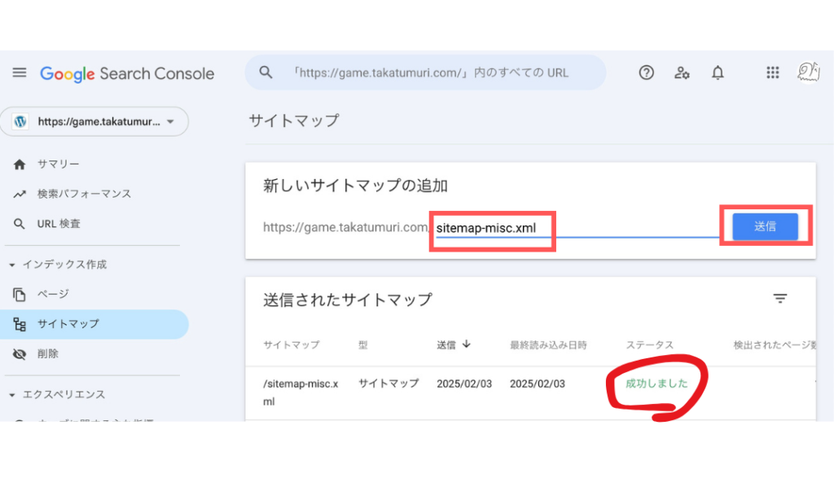Viewport: 834px width, 504px height.
Task: Select URL 検査 in sidebar
Action: 59,224
